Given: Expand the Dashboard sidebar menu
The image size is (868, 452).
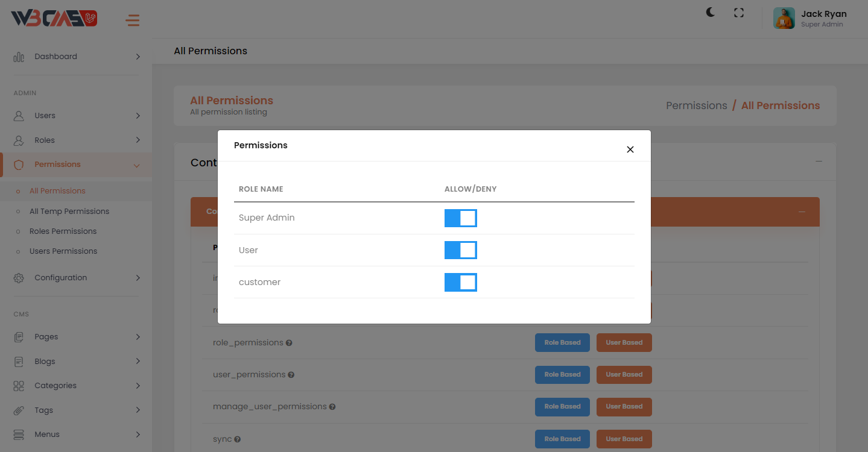Looking at the screenshot, I should click(x=77, y=57).
